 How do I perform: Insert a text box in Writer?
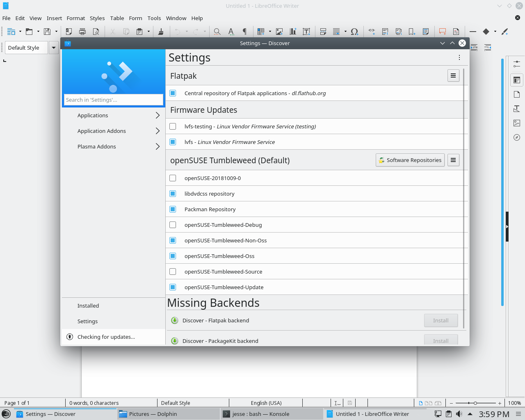coord(306,32)
